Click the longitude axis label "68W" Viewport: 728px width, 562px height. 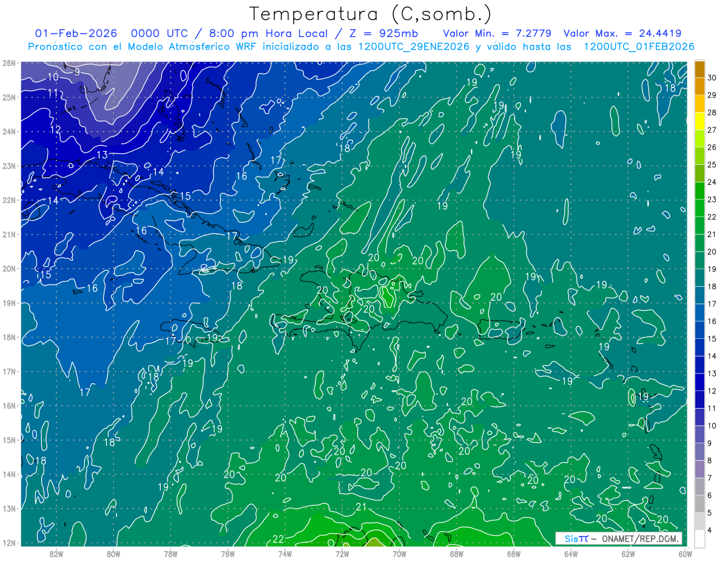457,554
